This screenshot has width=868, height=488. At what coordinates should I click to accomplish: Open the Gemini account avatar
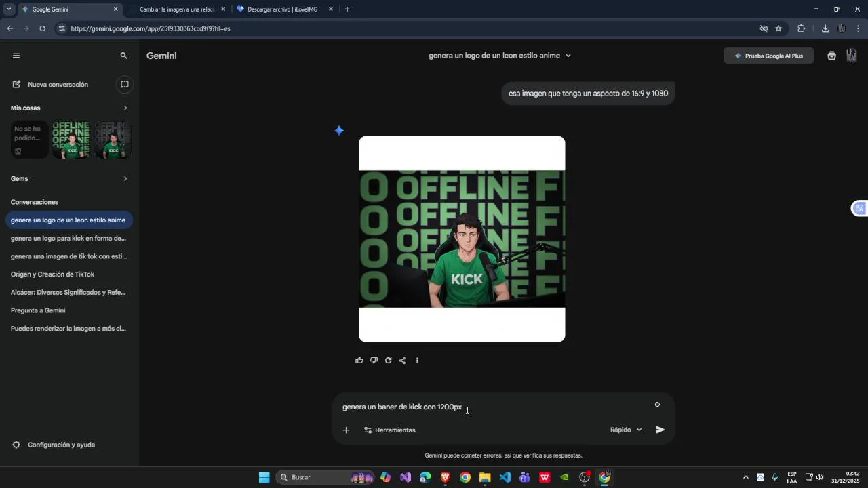852,56
